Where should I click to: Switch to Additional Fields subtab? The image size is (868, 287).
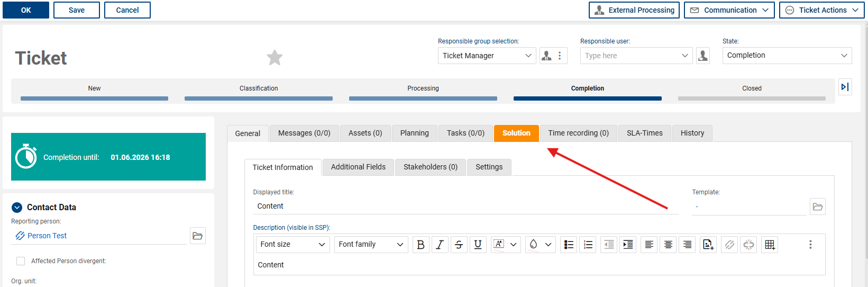(x=358, y=167)
